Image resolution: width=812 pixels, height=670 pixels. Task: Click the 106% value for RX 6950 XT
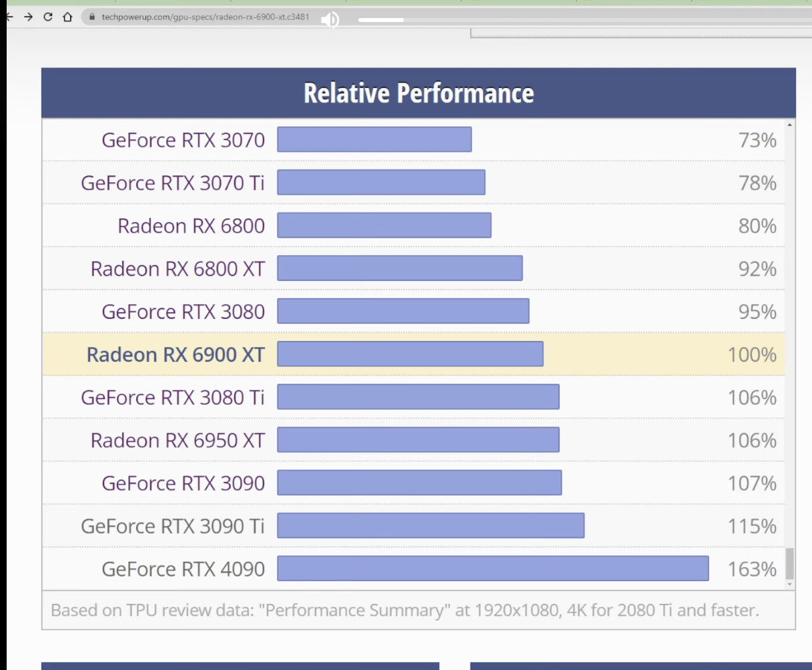[x=752, y=440]
